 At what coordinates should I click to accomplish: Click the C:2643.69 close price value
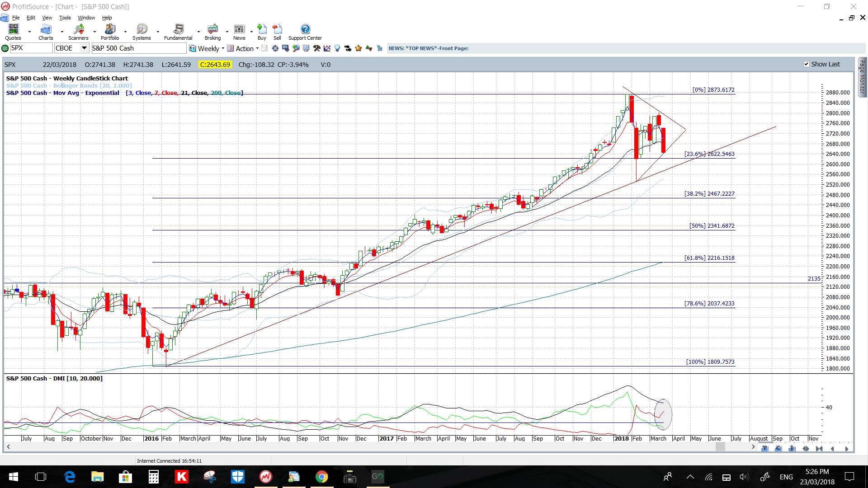(215, 65)
